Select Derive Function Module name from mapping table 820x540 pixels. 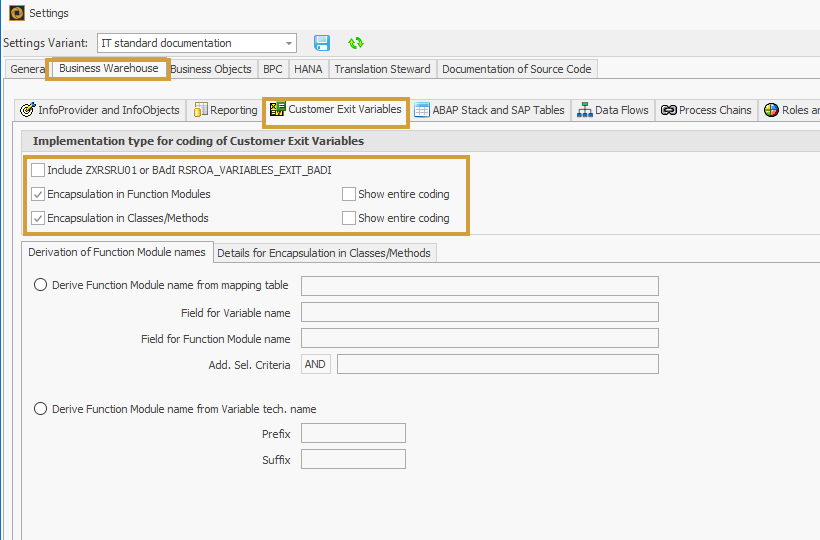pos(41,285)
